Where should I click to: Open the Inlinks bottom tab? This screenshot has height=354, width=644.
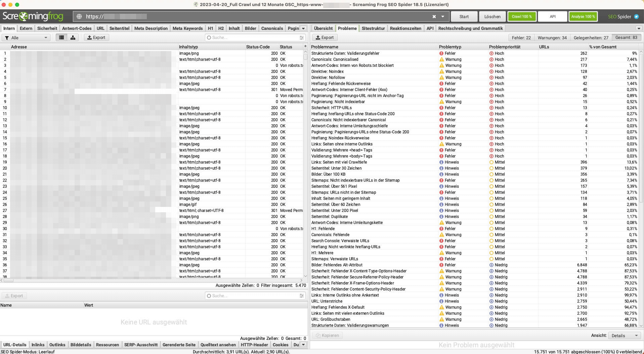tap(38, 345)
